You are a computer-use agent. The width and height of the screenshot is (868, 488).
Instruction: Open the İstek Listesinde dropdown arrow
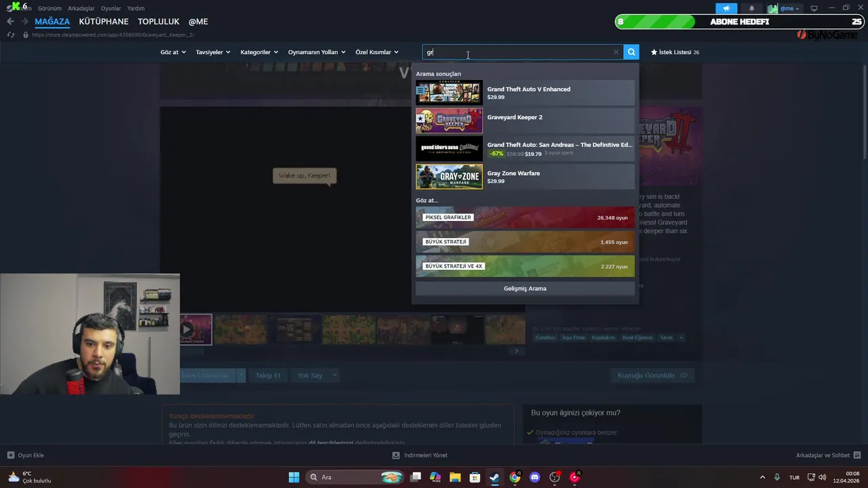pos(241,375)
